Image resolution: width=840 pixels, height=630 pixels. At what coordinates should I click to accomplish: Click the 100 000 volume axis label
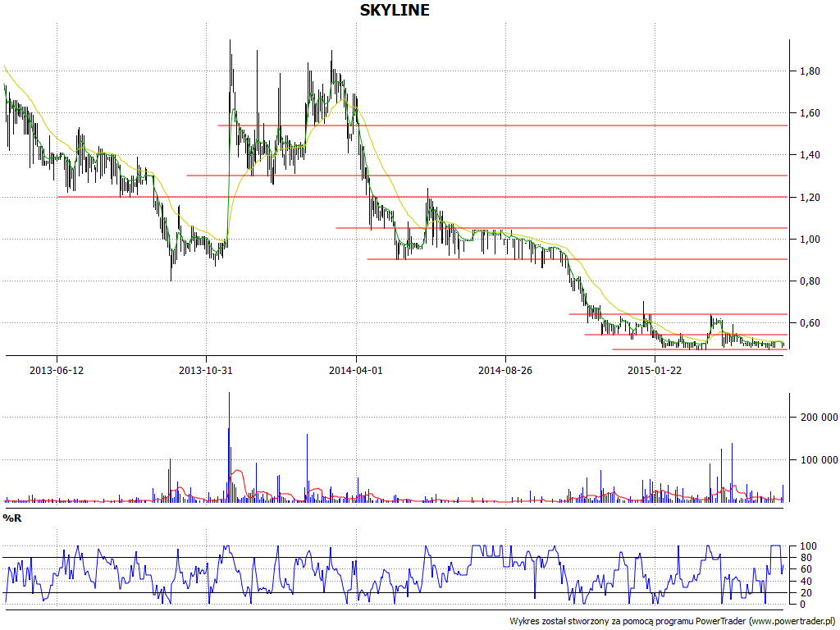819,459
